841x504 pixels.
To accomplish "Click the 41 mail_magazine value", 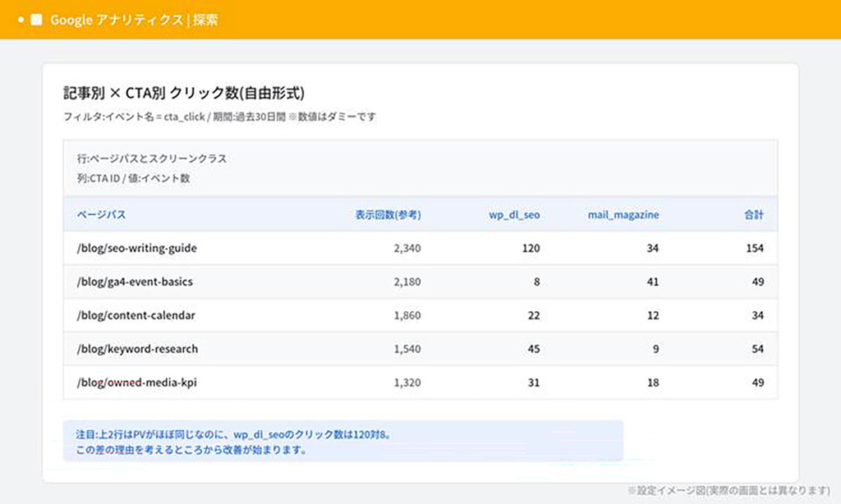I will [x=653, y=282].
